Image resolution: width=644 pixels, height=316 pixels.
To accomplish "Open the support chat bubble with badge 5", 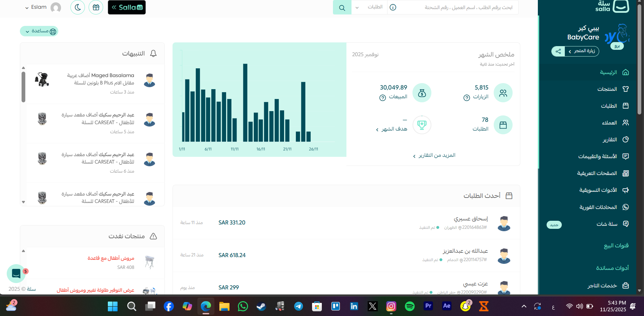I will coord(16,274).
